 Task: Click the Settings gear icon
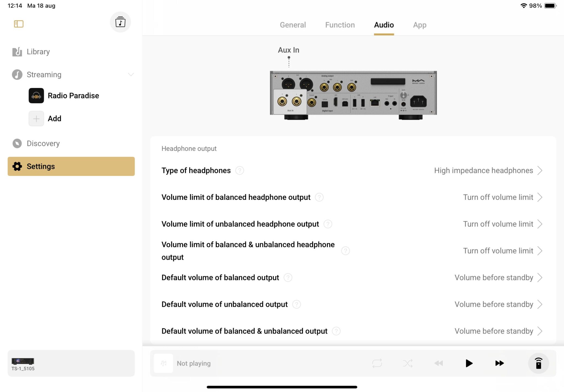(17, 166)
